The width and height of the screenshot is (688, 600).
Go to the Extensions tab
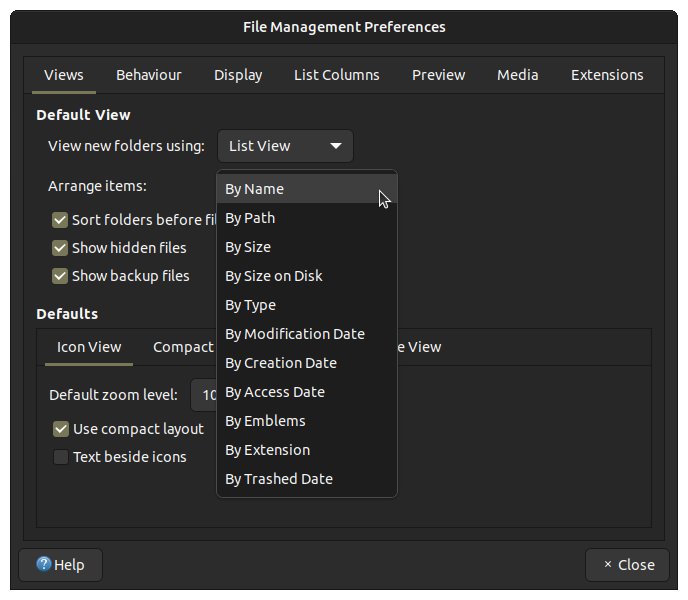[x=607, y=75]
